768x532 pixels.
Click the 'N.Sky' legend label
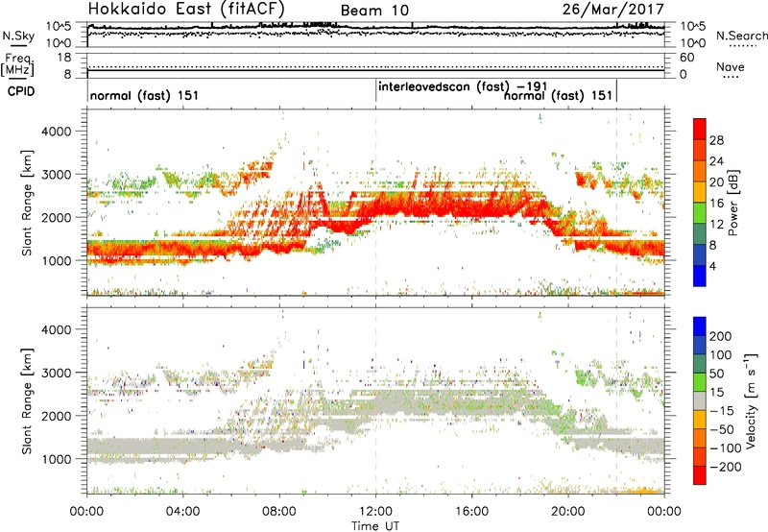(x=18, y=36)
